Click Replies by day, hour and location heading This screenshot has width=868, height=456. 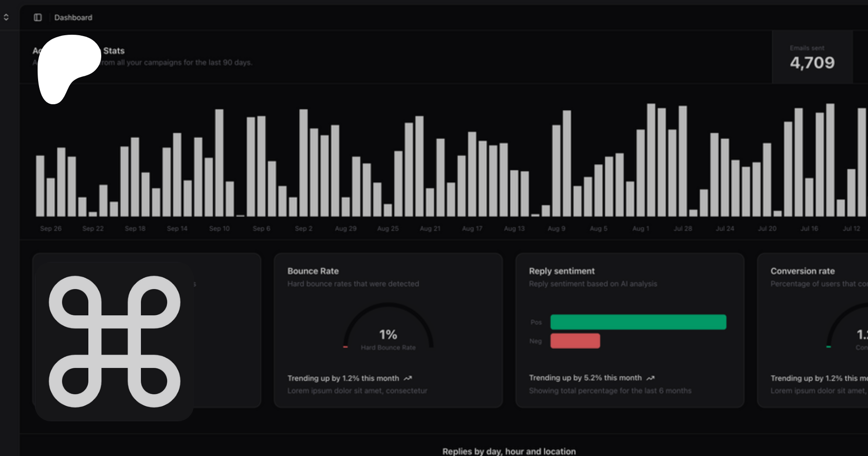point(509,451)
